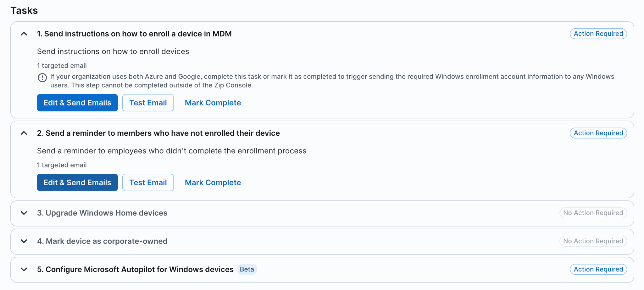This screenshot has height=290, width=644.
Task: Expand the Upgrade Windows Home devices chevron
Action: tap(24, 213)
